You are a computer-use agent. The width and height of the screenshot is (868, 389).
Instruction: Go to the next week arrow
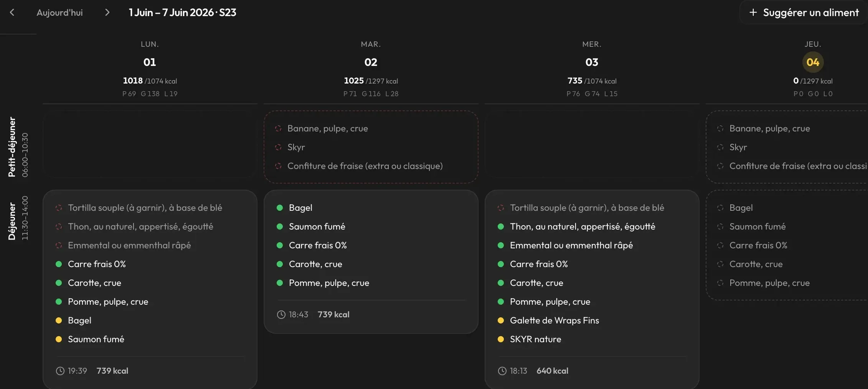pyautogui.click(x=107, y=13)
